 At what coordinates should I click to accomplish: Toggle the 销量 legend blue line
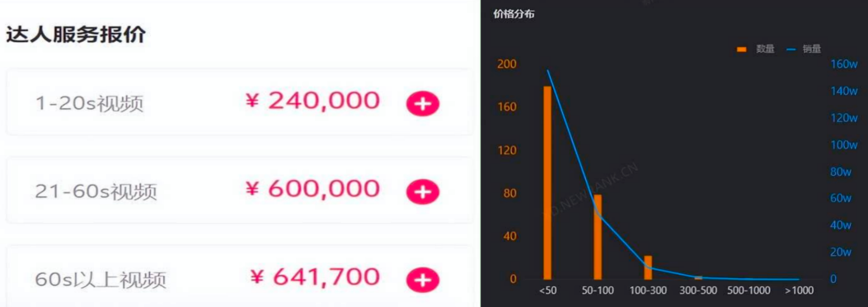(x=791, y=50)
